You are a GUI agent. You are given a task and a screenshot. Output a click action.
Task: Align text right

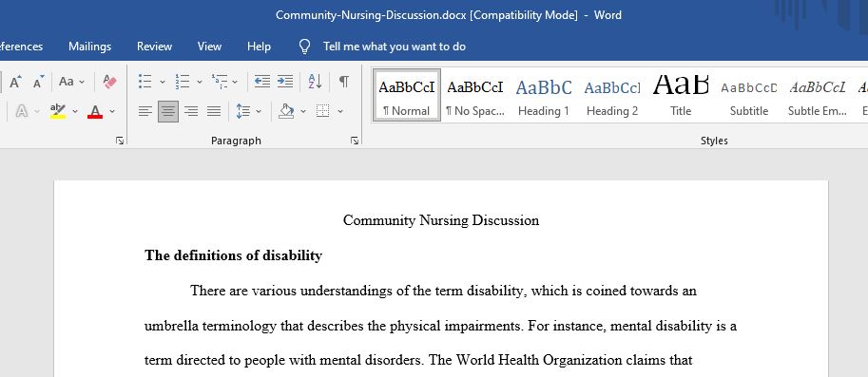(x=191, y=111)
